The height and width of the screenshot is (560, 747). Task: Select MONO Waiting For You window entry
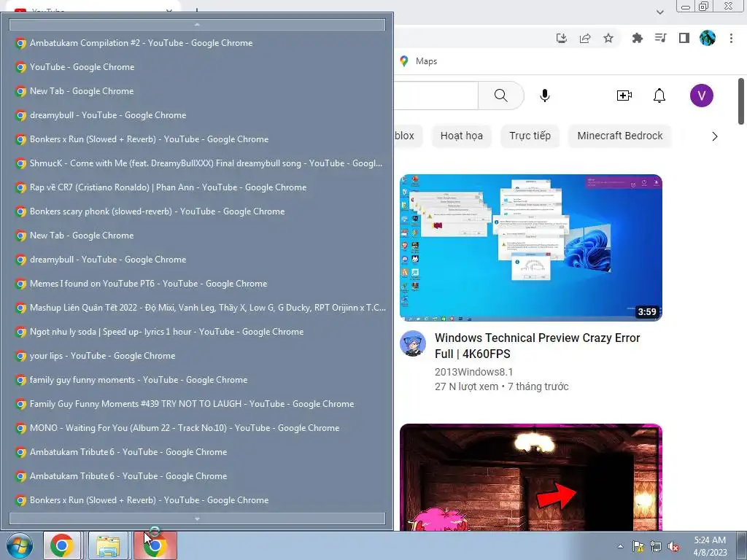tap(197, 427)
